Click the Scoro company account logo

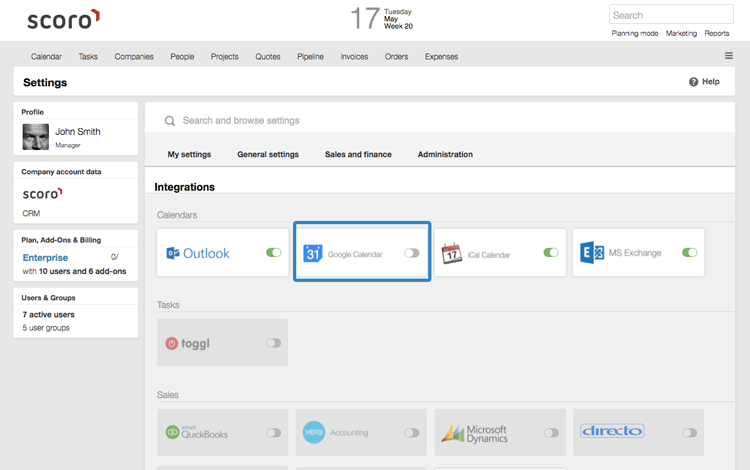(43, 194)
